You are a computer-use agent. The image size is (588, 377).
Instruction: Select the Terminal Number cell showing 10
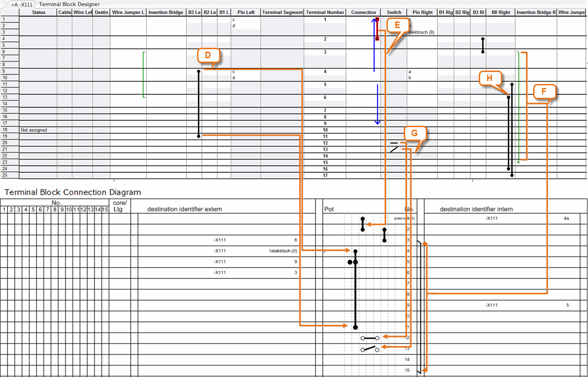(x=325, y=130)
